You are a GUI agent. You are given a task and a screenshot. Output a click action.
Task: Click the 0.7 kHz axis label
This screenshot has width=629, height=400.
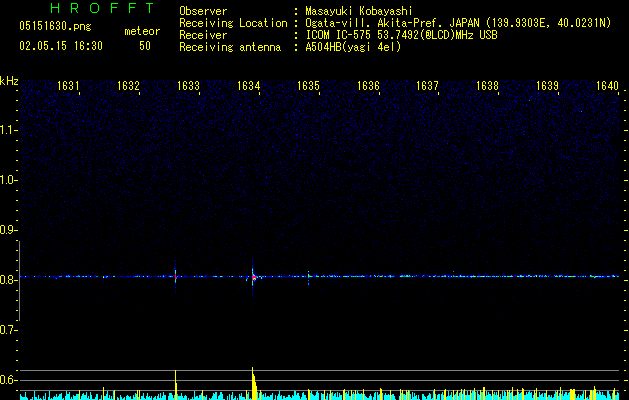pos(8,330)
